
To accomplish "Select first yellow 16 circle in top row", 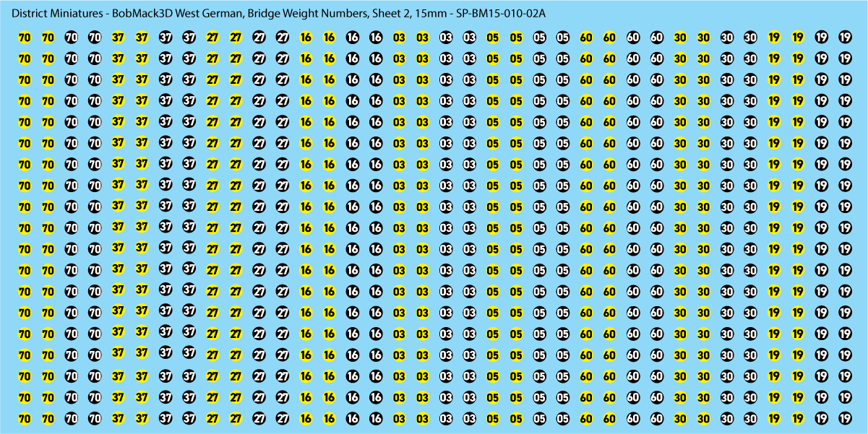I will (x=306, y=38).
